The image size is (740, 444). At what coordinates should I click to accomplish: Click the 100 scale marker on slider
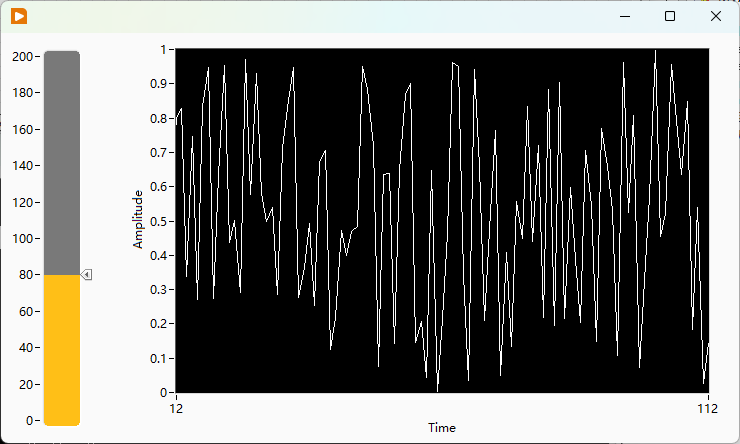(23, 239)
